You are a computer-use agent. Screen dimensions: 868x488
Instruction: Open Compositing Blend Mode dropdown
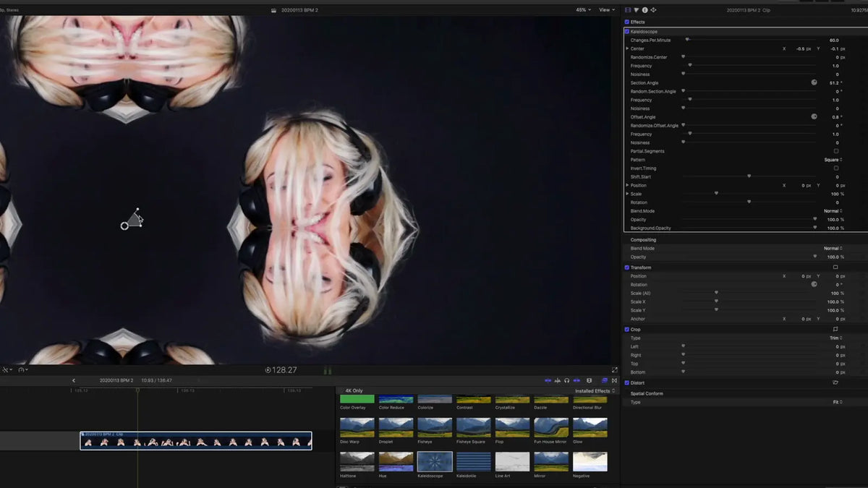(x=832, y=248)
